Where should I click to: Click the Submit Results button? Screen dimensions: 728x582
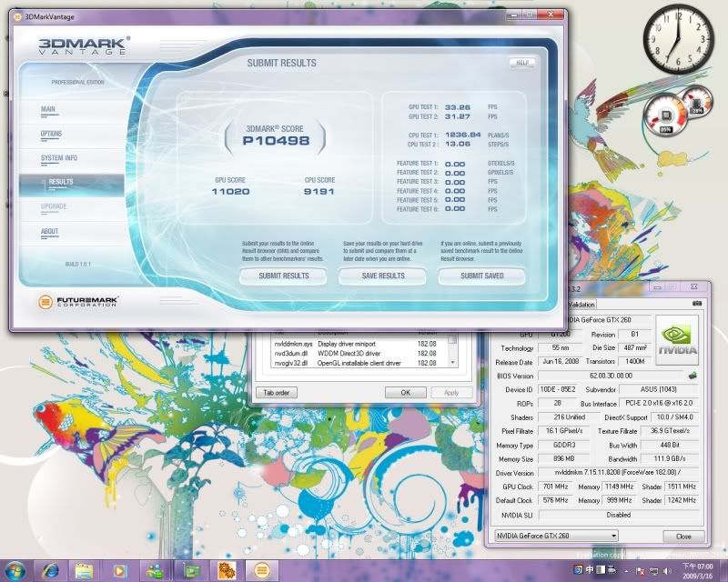coord(283,276)
